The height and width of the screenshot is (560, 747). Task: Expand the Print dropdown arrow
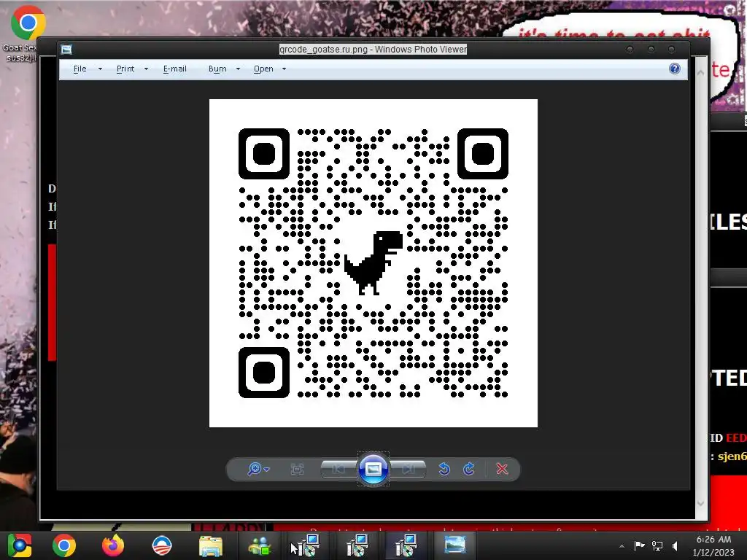[x=146, y=69]
